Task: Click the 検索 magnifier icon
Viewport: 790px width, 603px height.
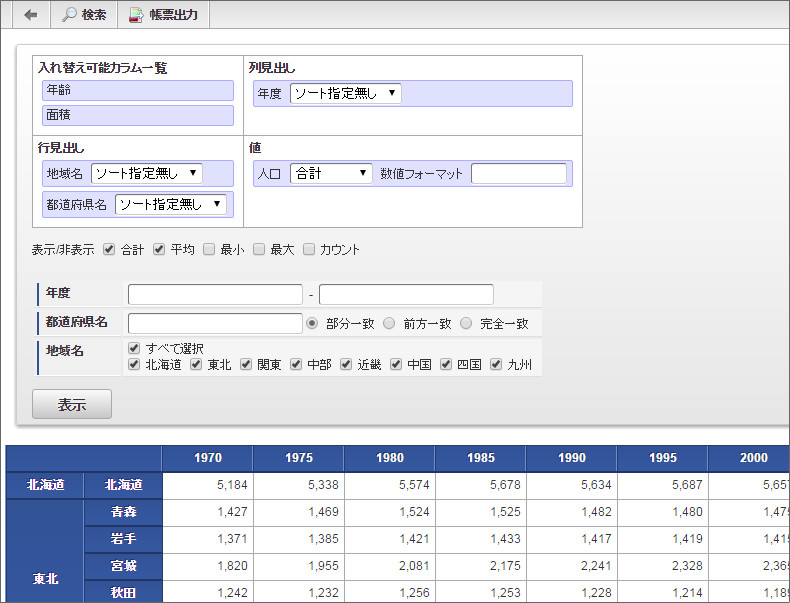Action: [69, 15]
